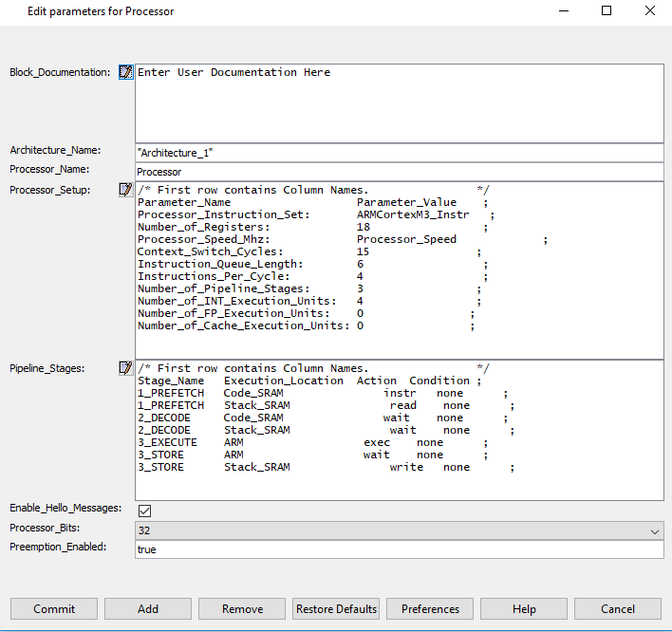Image resolution: width=672 pixels, height=632 pixels.
Task: Open the Processor_Setup editor icon
Action: pyautogui.click(x=125, y=190)
